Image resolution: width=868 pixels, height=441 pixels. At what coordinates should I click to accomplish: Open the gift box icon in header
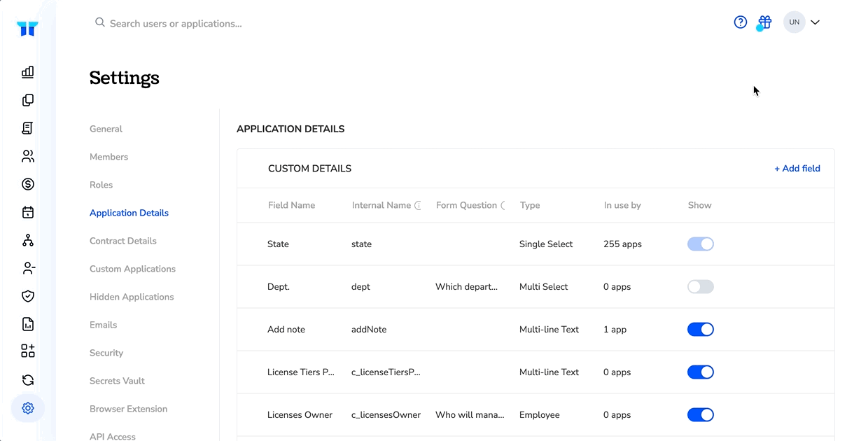coord(765,22)
